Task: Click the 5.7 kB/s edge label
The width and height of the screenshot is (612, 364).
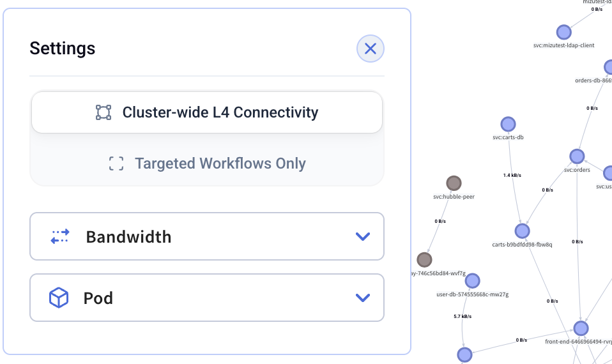Action: (463, 317)
